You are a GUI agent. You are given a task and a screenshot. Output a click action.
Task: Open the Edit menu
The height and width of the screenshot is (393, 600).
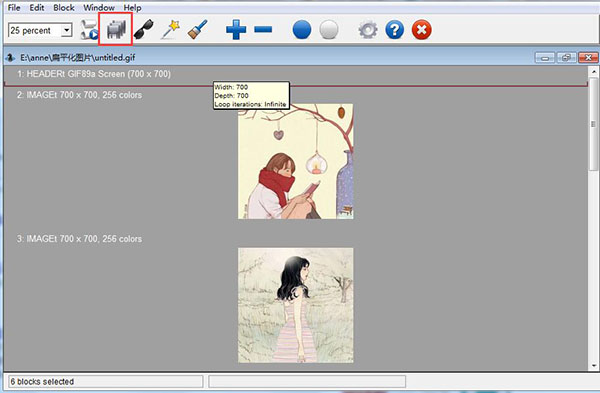37,8
